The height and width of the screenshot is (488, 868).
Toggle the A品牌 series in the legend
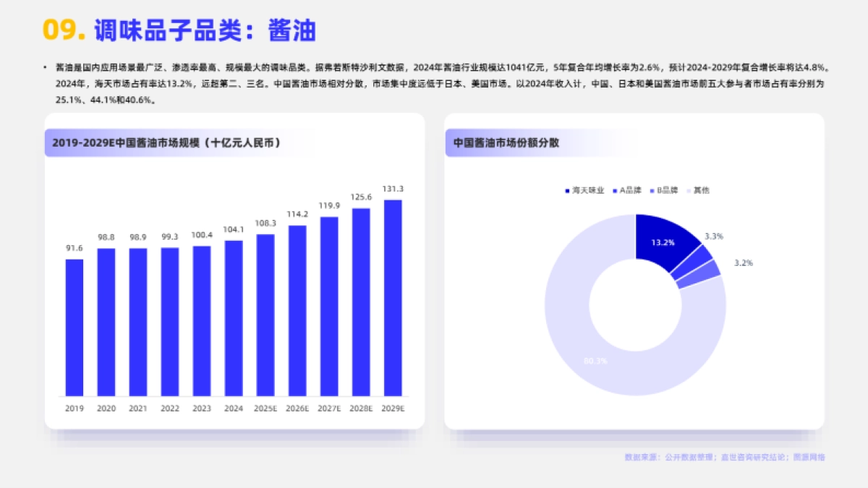coord(613,191)
